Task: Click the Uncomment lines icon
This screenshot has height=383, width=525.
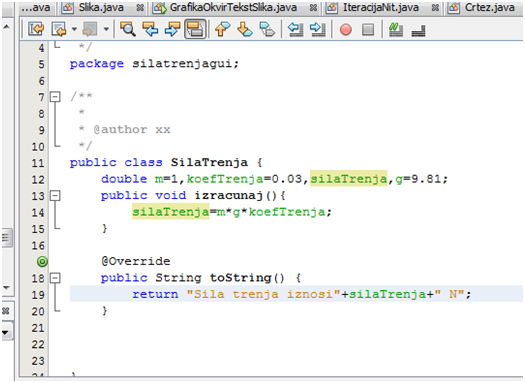Action: point(418,31)
